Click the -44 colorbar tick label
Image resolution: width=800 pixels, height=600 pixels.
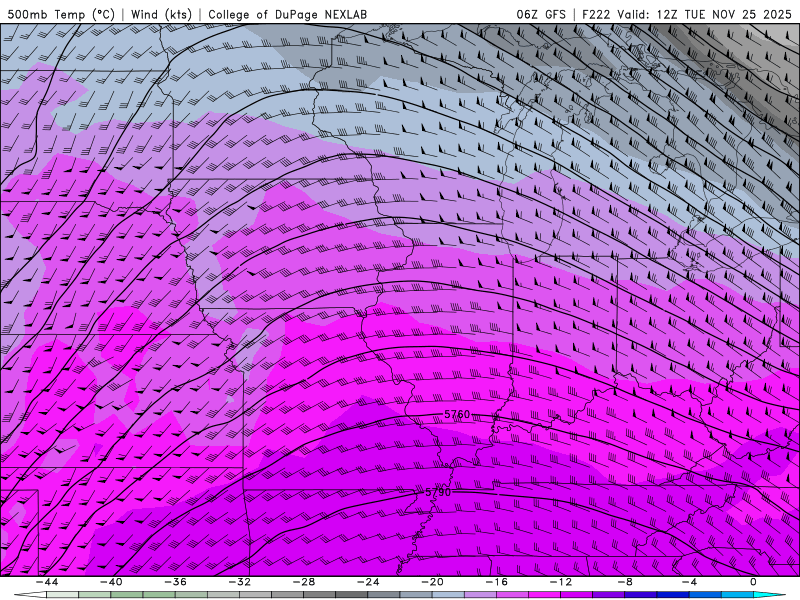pos(47,582)
